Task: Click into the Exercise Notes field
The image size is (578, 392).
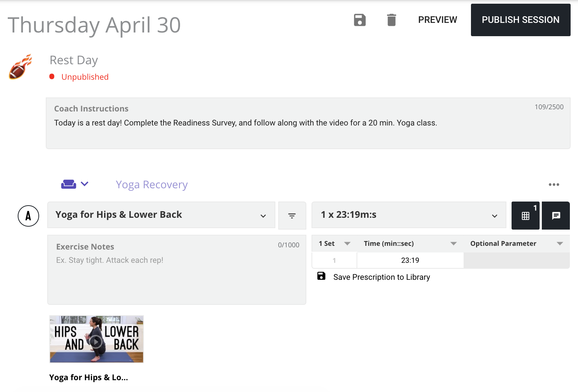Action: [177, 270]
